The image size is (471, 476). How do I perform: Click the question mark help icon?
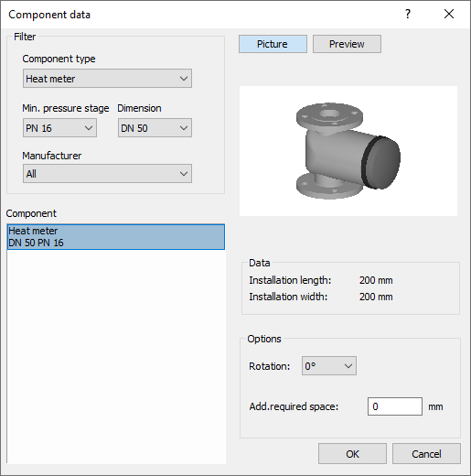408,14
